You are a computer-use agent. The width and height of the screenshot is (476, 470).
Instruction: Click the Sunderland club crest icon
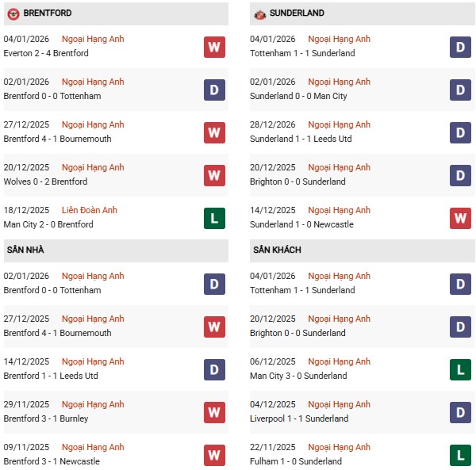tap(259, 13)
